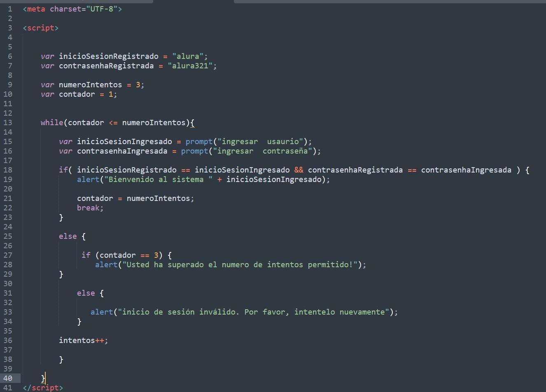546x392 pixels.
Task: Click the "inicio de sesión inválido" message string
Action: [x=254, y=312]
